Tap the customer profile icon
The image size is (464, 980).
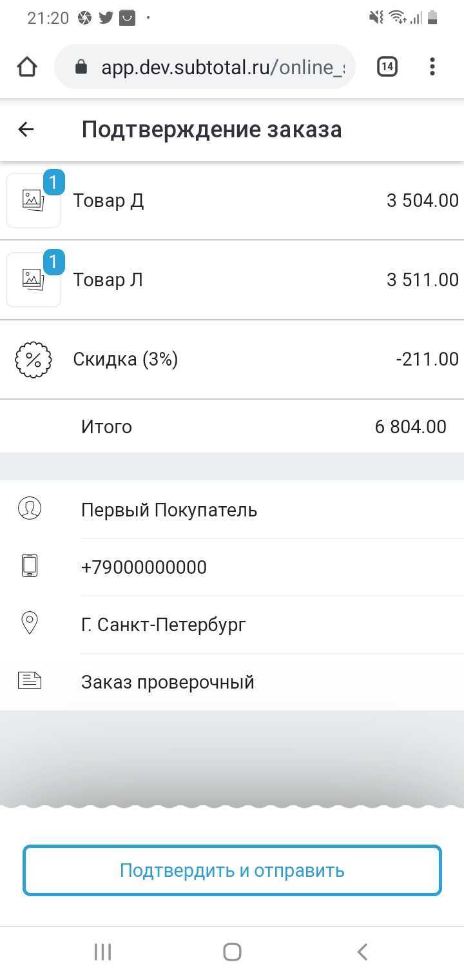(30, 509)
